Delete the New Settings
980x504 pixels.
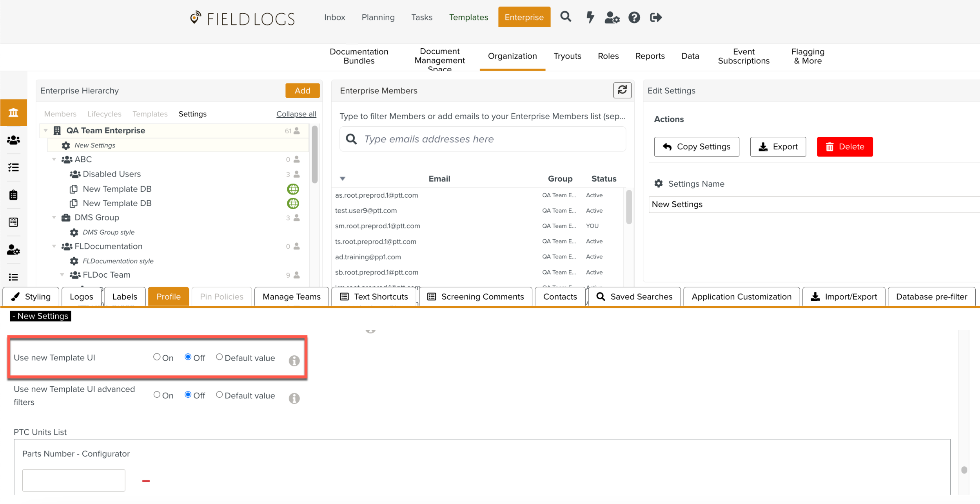pyautogui.click(x=845, y=147)
